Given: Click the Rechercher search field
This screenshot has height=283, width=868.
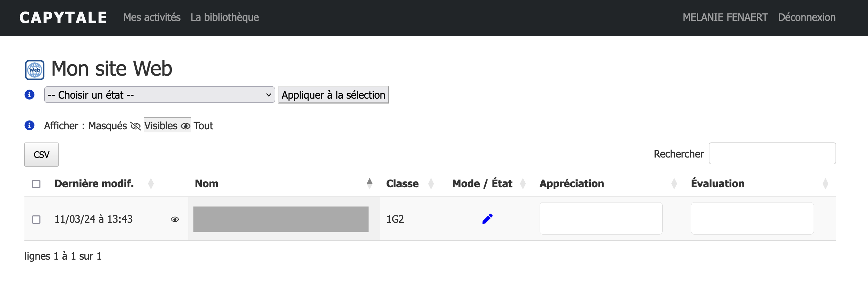Looking at the screenshot, I should (772, 153).
